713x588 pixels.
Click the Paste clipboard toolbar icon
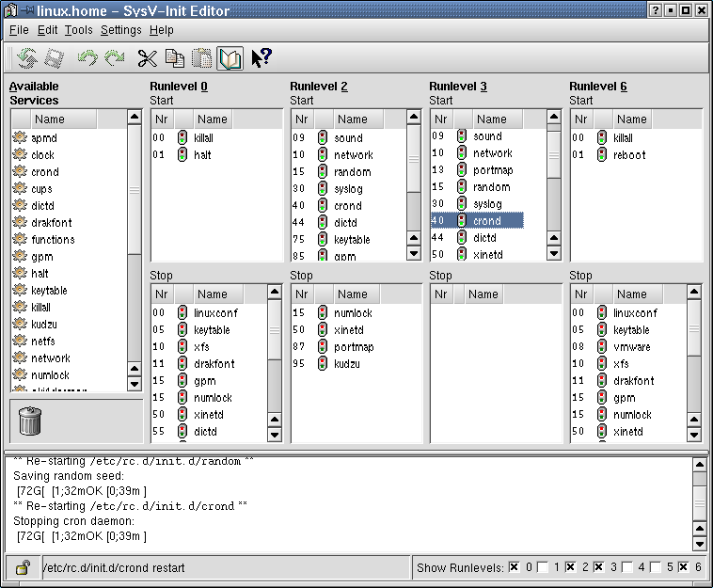202,58
